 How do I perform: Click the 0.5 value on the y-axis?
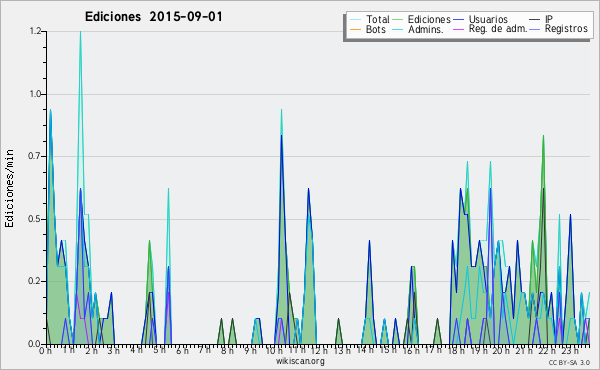pyautogui.click(x=35, y=219)
